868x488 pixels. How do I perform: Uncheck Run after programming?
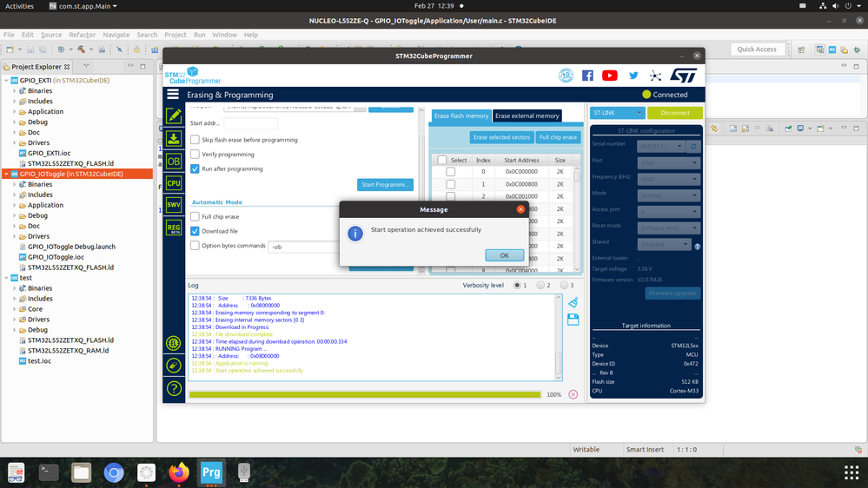[x=195, y=168]
